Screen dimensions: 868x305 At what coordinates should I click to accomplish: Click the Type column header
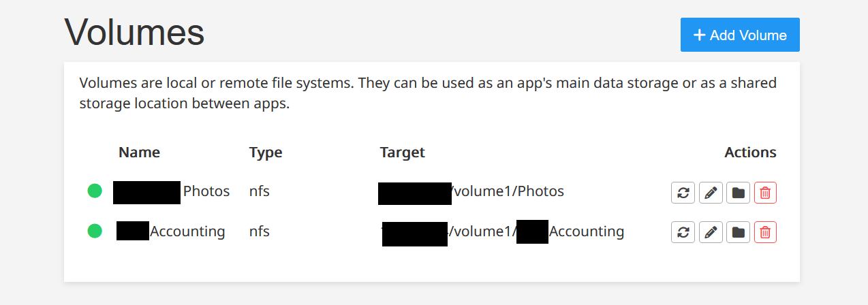click(x=266, y=152)
